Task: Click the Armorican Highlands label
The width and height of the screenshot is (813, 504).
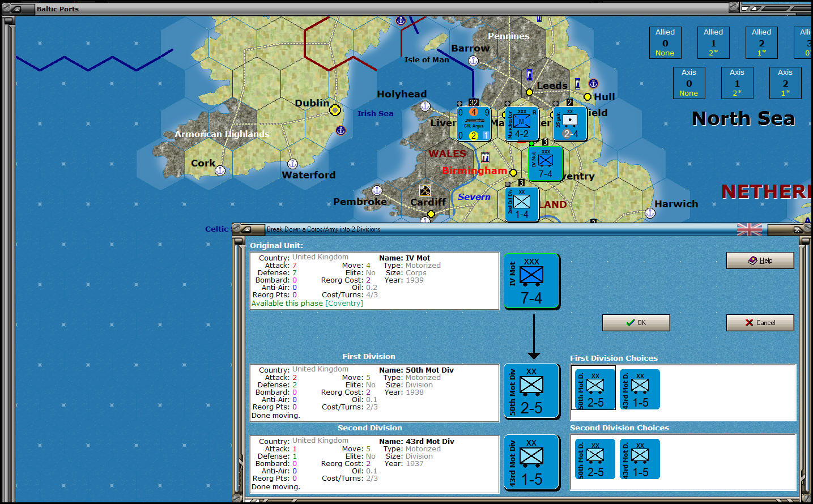Action: [222, 134]
